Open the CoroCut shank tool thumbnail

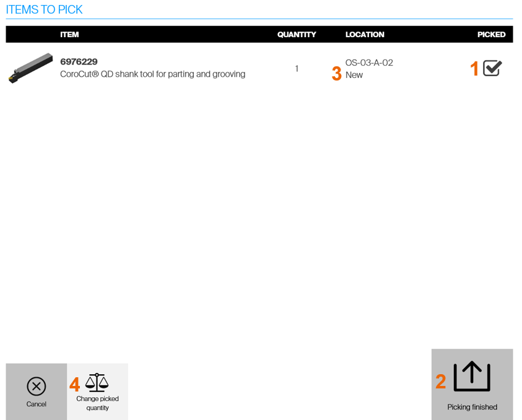click(30, 68)
